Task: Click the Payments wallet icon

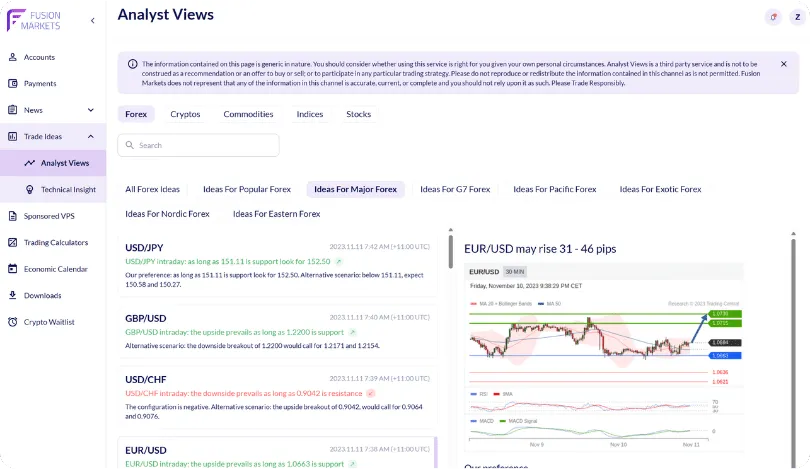Action: (12, 84)
